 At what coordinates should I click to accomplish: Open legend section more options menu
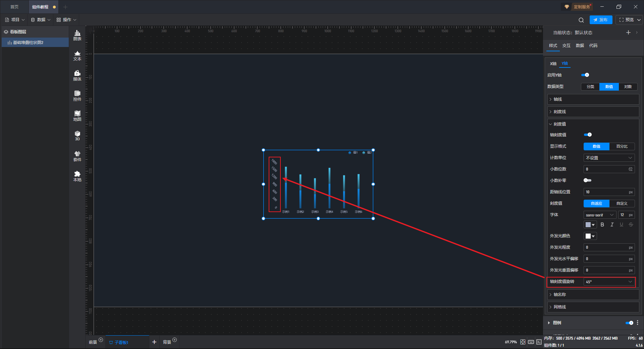(638, 322)
